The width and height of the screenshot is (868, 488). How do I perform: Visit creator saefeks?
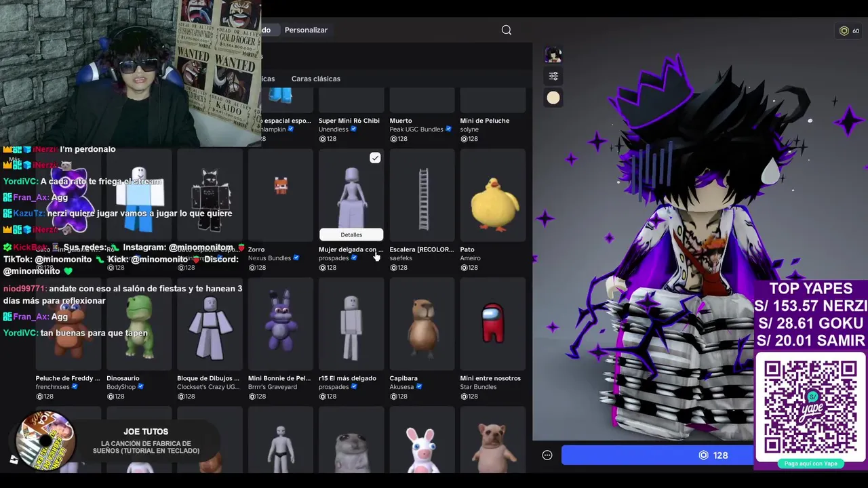[401, 258]
